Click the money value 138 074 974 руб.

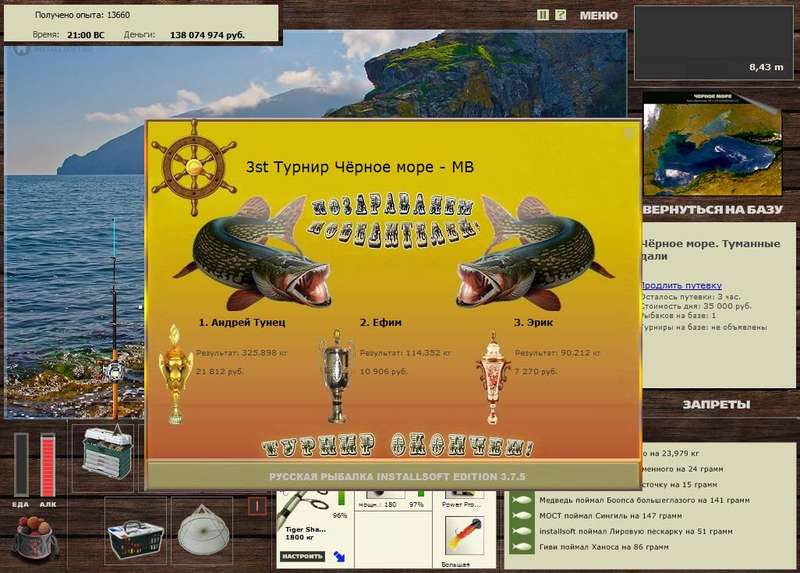pos(207,35)
